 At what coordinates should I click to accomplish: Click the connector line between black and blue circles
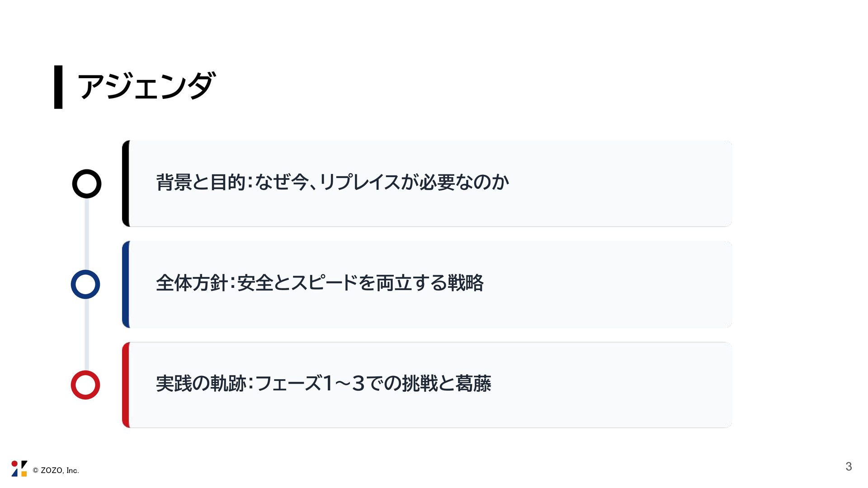[x=86, y=234]
